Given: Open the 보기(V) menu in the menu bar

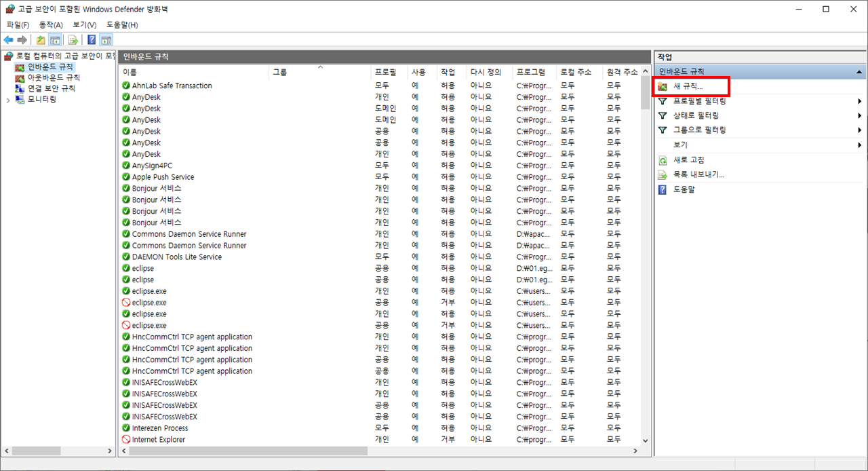Looking at the screenshot, I should coord(85,24).
